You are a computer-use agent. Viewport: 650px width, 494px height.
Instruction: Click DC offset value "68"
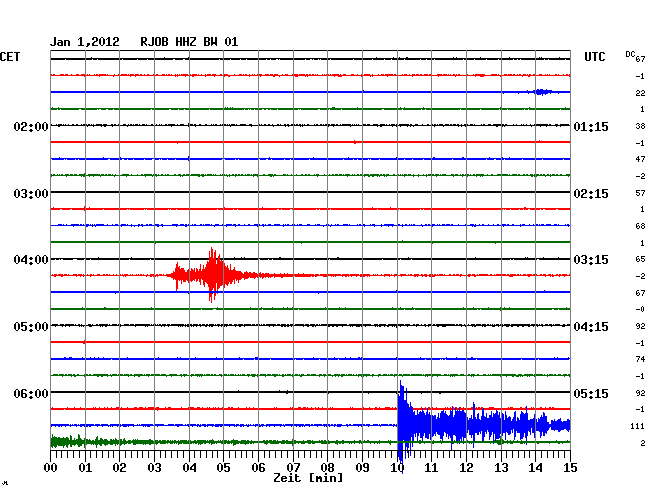click(x=640, y=226)
